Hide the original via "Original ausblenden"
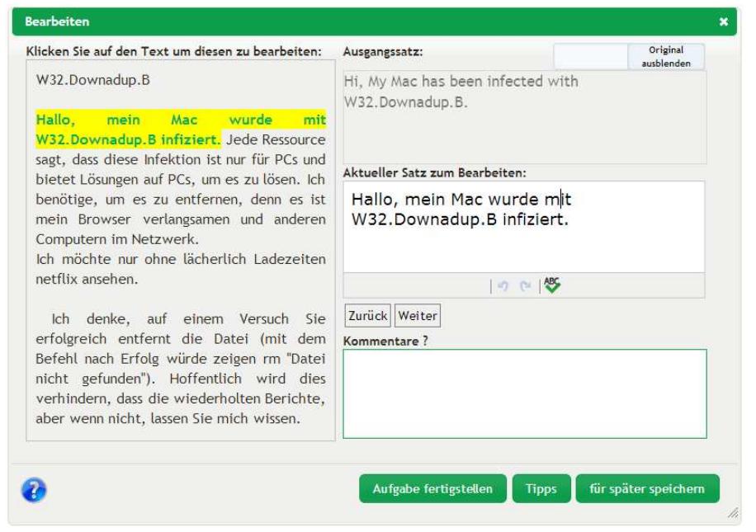Screen dimensions: 756x532 667,54
